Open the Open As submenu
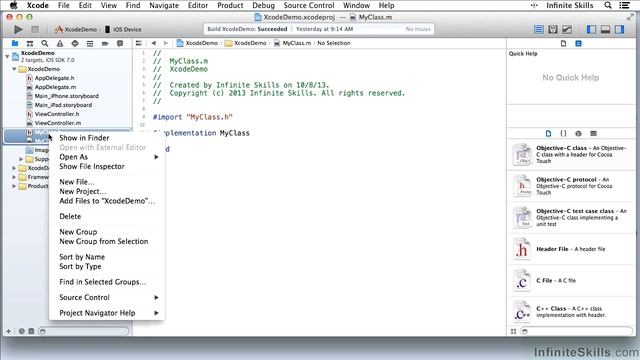The image size is (640, 360). coord(107,157)
